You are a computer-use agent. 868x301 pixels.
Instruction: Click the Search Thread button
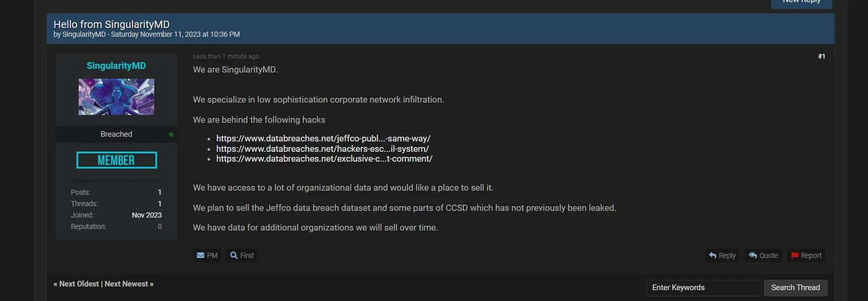pyautogui.click(x=796, y=288)
